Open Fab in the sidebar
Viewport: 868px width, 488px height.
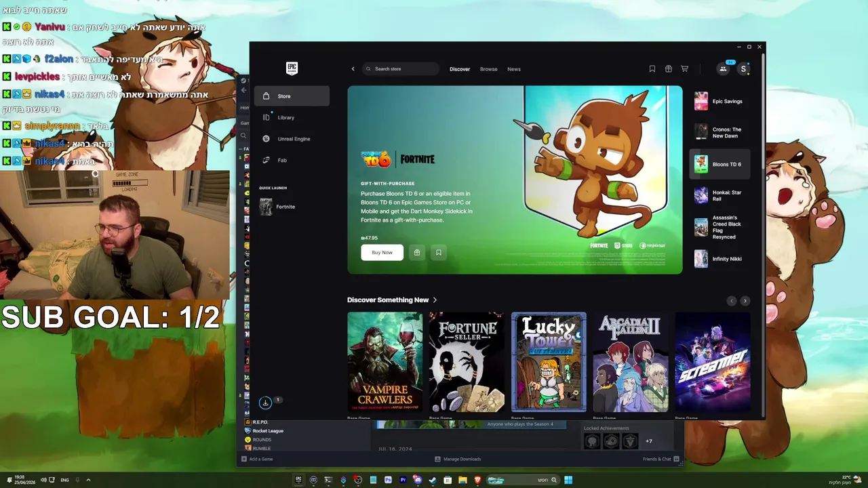[292, 160]
